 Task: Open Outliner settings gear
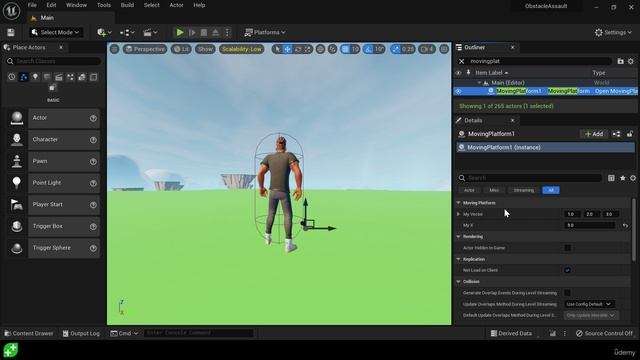point(631,61)
